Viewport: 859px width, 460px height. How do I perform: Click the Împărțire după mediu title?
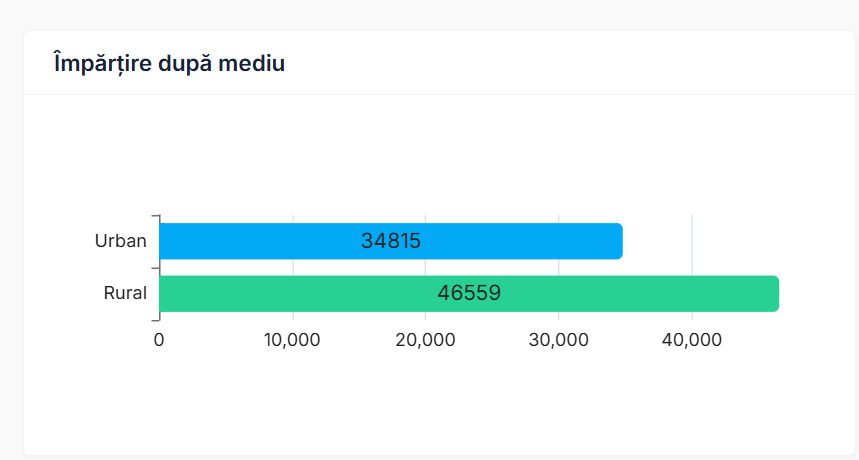coord(169,64)
